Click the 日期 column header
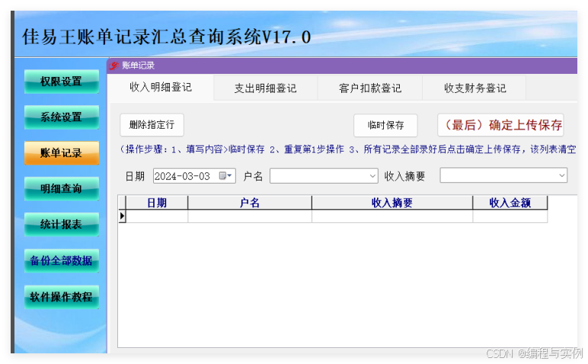 (157, 203)
